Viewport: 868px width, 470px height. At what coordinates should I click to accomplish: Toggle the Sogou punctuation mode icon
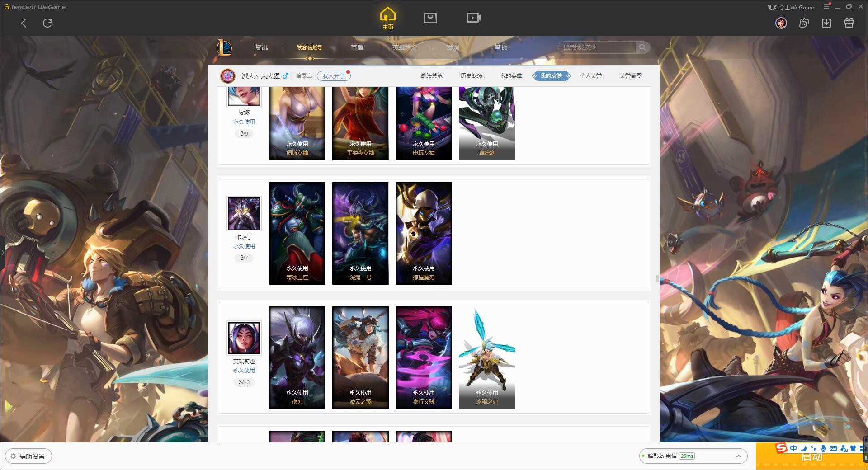[813, 448]
